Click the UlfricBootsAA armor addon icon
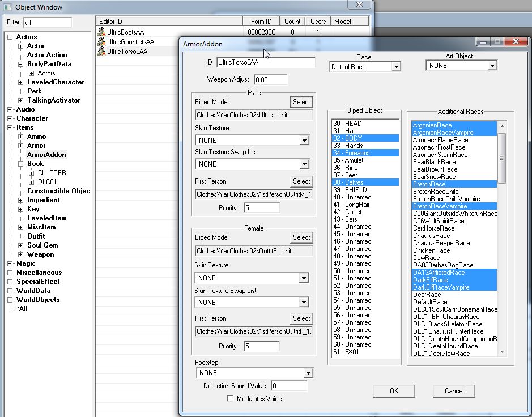The image size is (532, 417). [x=101, y=32]
